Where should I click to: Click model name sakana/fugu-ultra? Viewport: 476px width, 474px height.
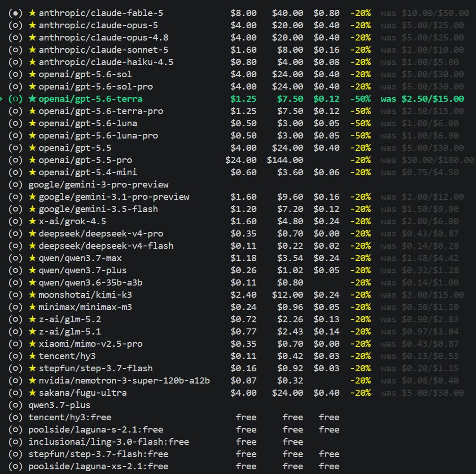(x=82, y=392)
